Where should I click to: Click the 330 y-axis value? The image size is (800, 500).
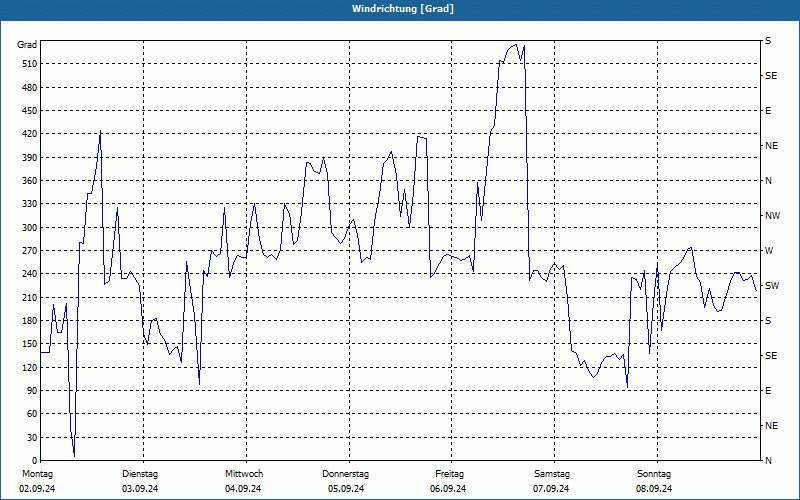[30, 204]
